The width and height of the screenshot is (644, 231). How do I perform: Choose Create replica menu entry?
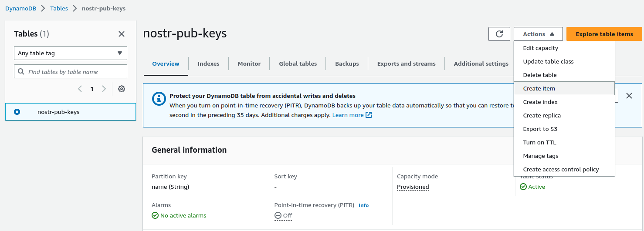tap(564, 115)
